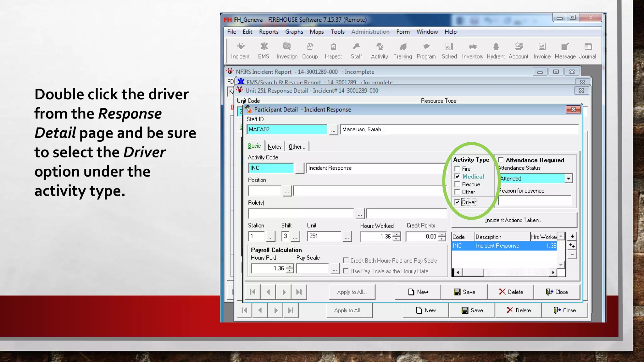644x362 pixels.
Task: Go to last record in Unit 251 window
Action: point(291,310)
